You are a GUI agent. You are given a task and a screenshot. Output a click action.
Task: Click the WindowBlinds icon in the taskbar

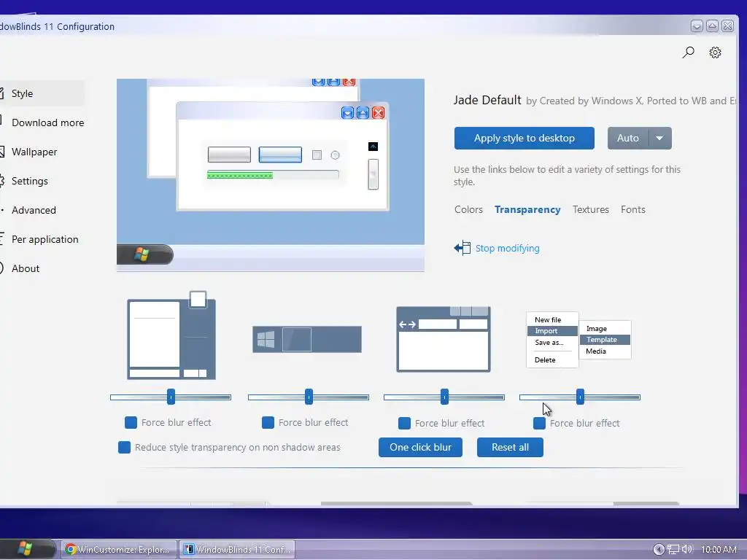click(x=189, y=550)
